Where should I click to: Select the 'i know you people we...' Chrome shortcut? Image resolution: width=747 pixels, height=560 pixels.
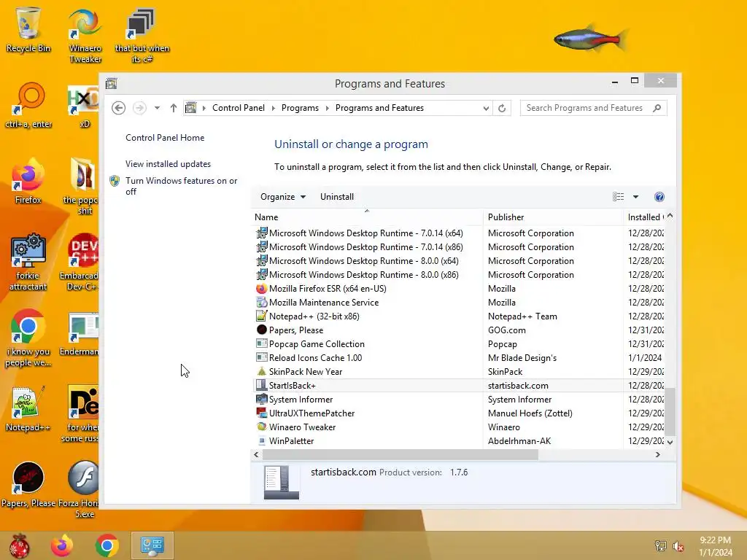click(x=28, y=338)
